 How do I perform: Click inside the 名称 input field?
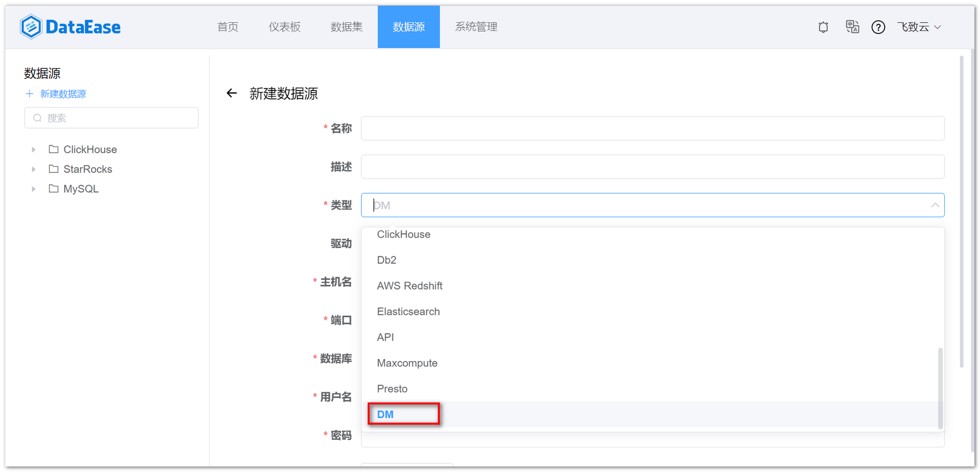[647, 128]
